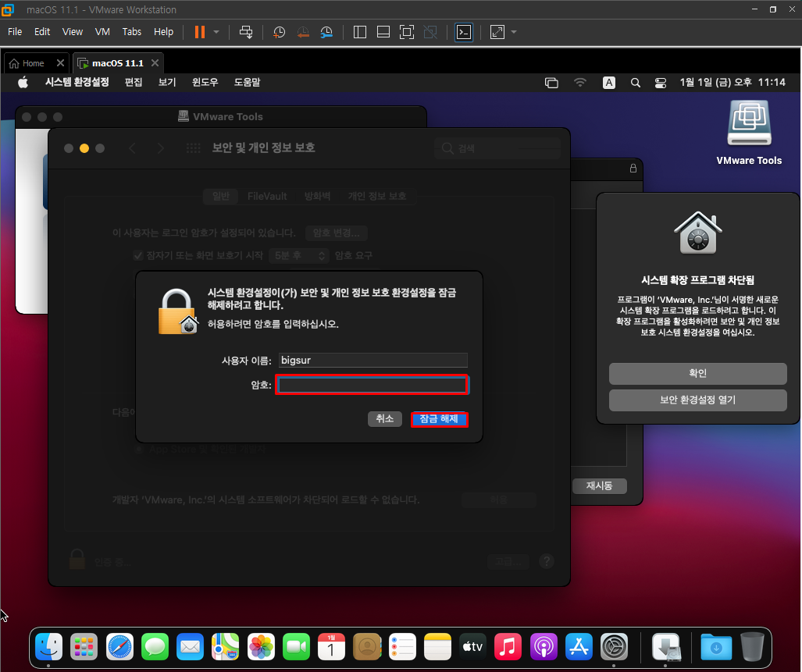Open the snapshot manager
802x672 pixels.
(326, 32)
